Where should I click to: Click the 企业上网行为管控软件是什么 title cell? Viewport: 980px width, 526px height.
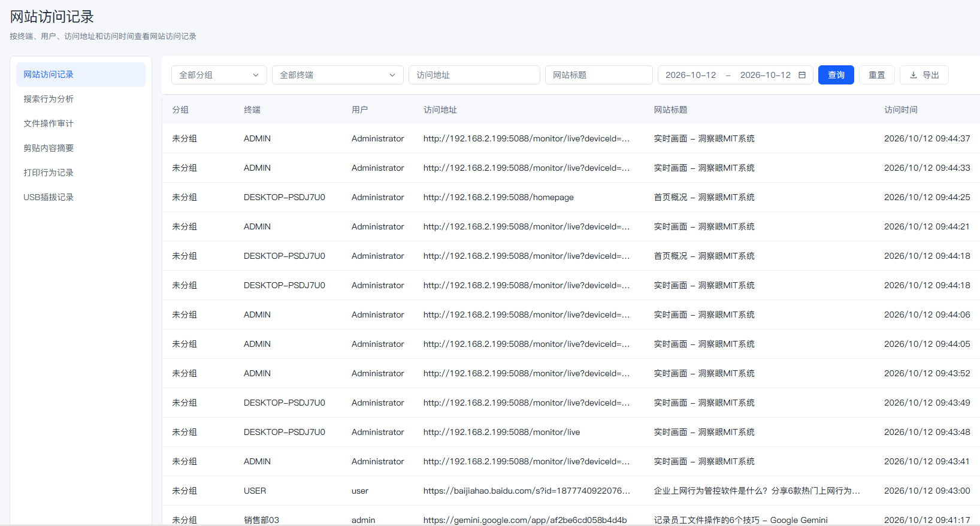pyautogui.click(x=757, y=491)
